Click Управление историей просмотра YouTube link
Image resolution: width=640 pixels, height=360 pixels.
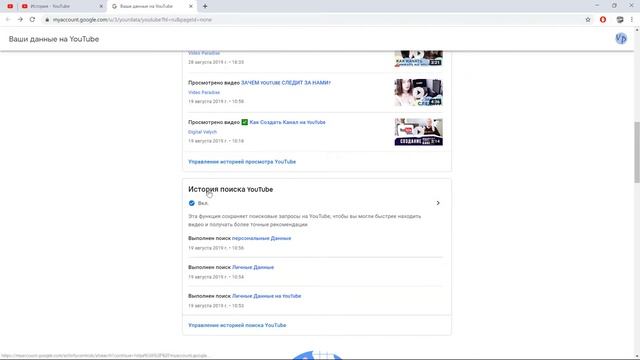pos(242,162)
